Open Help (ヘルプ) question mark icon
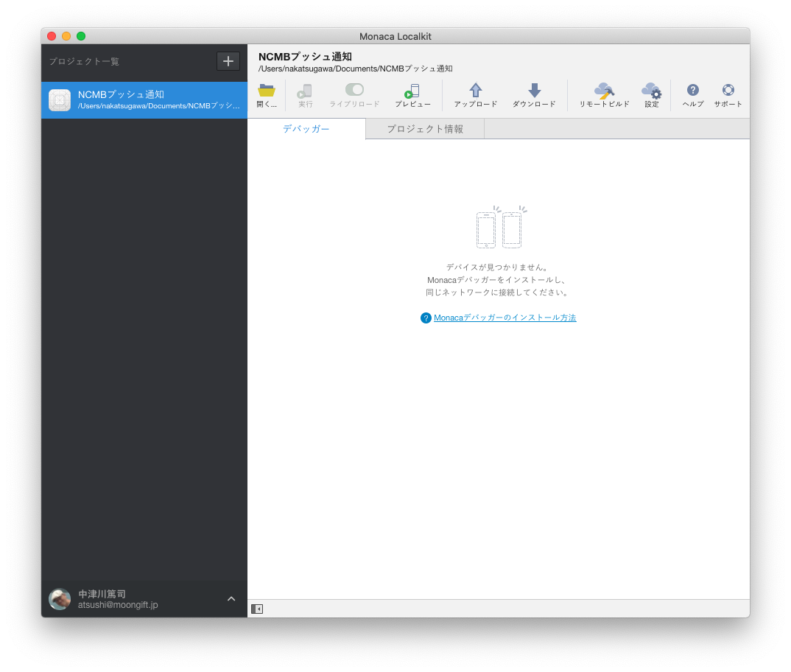Image resolution: width=791 pixels, height=672 pixels. click(x=692, y=90)
